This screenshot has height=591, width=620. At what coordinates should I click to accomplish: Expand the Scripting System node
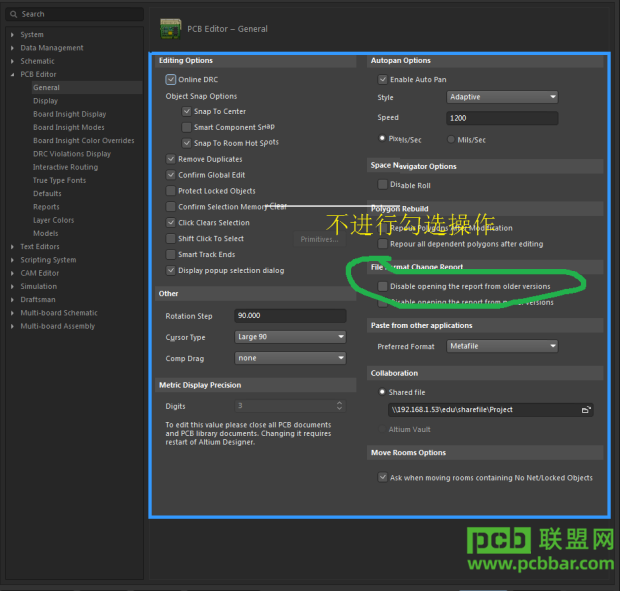tap(12, 260)
